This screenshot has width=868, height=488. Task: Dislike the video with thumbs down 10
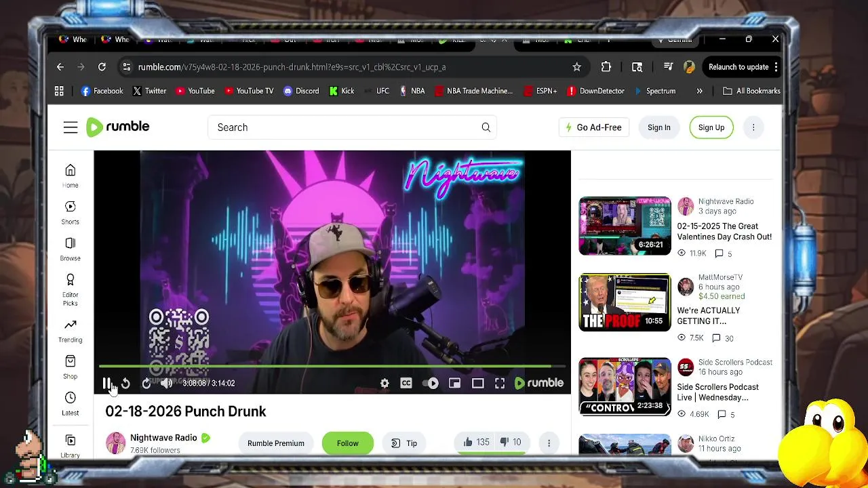pyautogui.click(x=511, y=443)
